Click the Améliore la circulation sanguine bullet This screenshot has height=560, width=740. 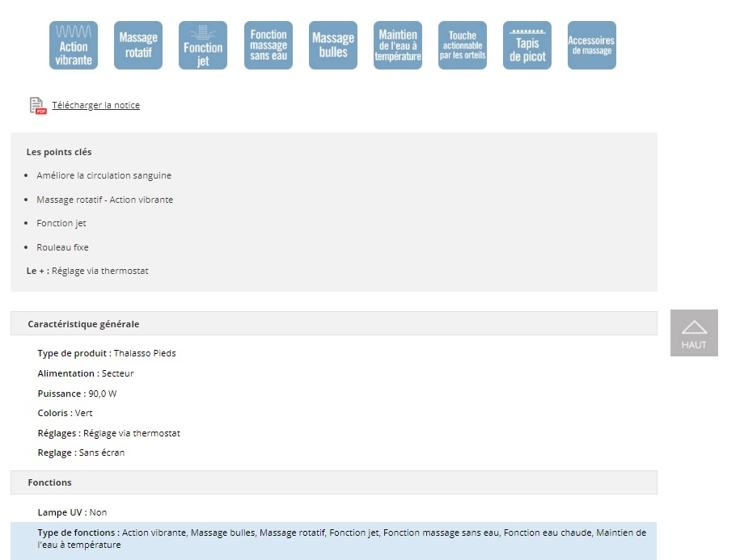[x=104, y=175]
